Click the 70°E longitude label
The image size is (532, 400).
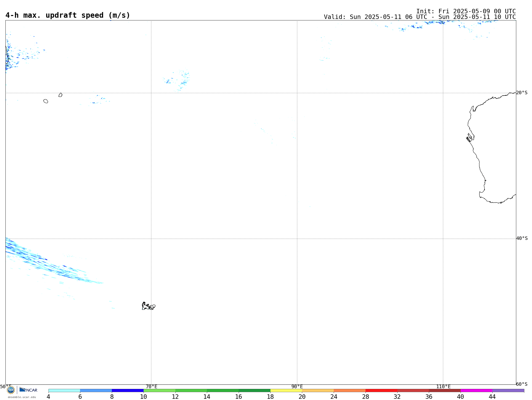[x=151, y=386]
